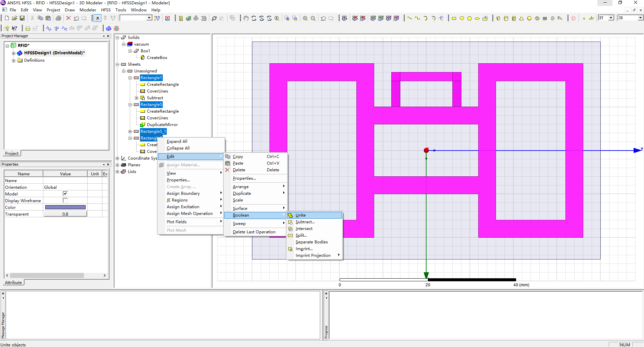
Task: Select the Draw box solid tool
Action: point(498,18)
